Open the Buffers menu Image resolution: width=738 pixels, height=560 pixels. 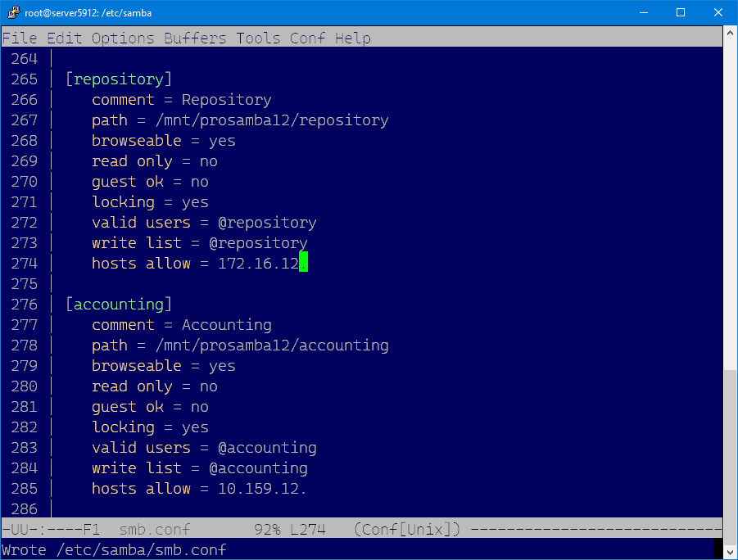tap(195, 38)
